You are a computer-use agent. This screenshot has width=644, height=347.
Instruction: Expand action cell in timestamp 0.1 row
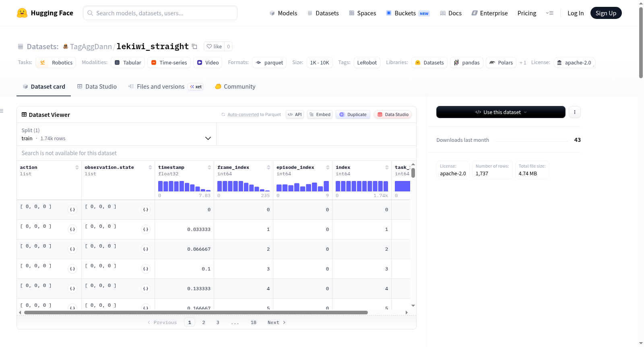[72, 269]
